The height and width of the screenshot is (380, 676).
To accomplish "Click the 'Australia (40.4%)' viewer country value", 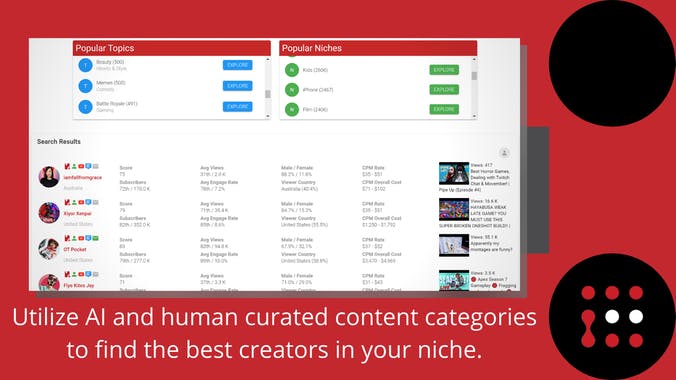I will (299, 189).
